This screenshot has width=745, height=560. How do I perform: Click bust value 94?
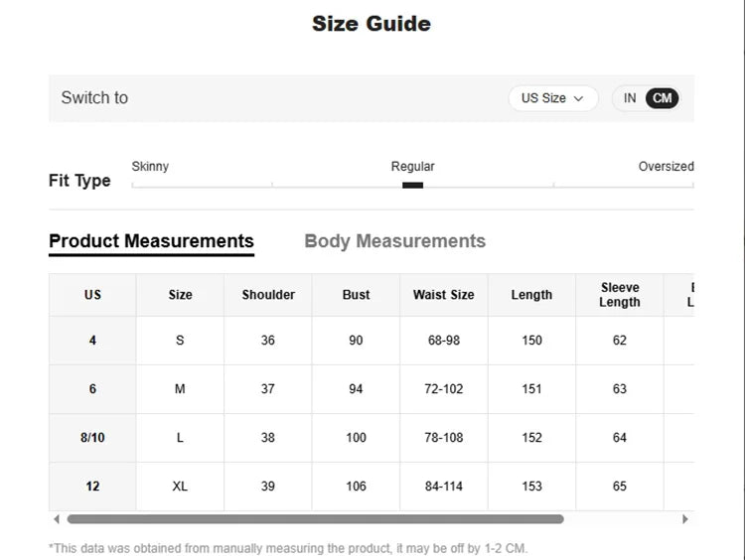[x=356, y=389]
